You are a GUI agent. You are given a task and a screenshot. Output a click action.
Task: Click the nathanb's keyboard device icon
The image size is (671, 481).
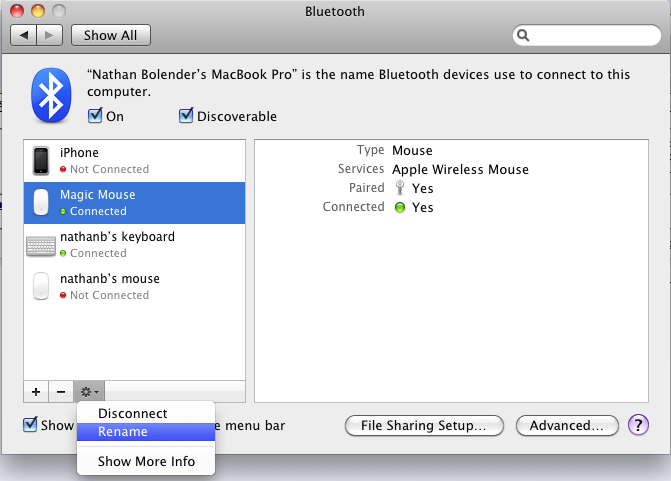(x=41, y=246)
